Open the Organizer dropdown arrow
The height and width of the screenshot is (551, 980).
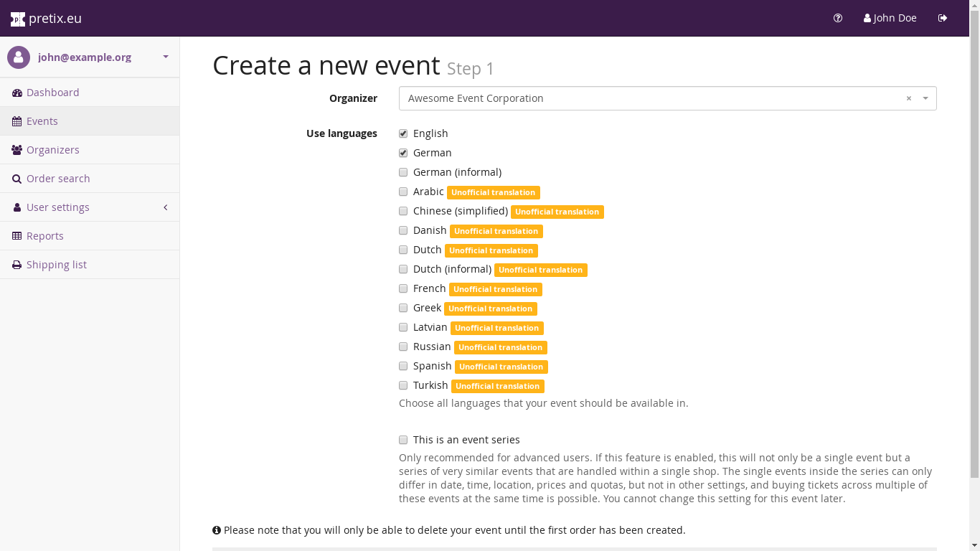tap(925, 98)
